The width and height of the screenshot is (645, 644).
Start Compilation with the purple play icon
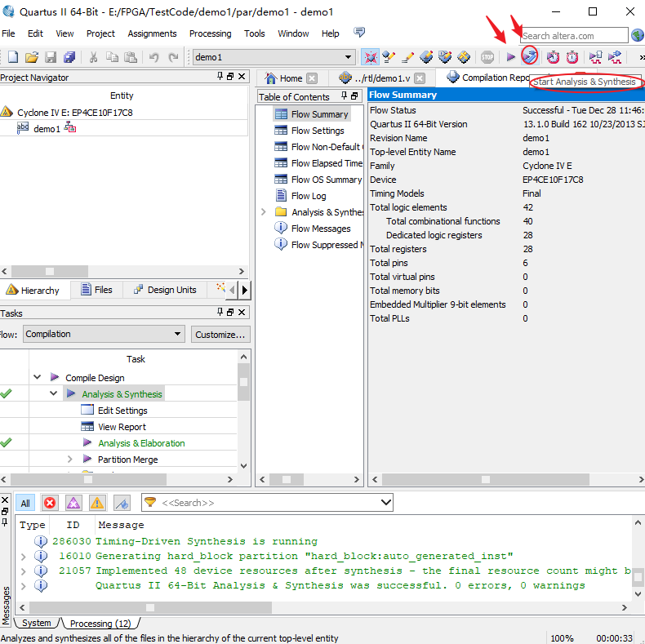click(x=510, y=57)
